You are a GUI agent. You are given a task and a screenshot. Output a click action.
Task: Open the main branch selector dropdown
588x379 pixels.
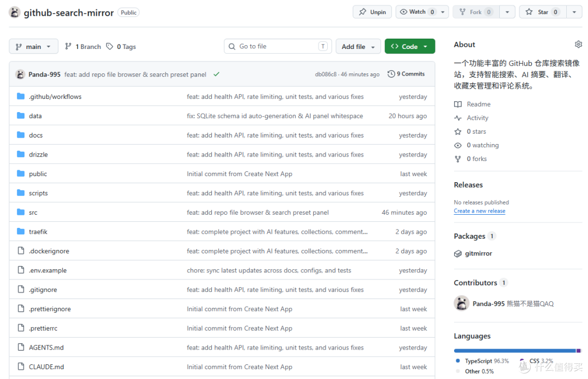33,46
